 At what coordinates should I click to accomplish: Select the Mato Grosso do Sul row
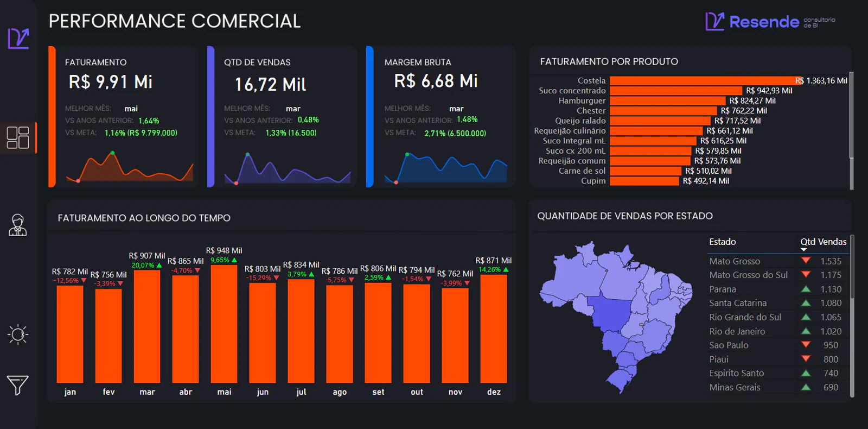(778, 275)
